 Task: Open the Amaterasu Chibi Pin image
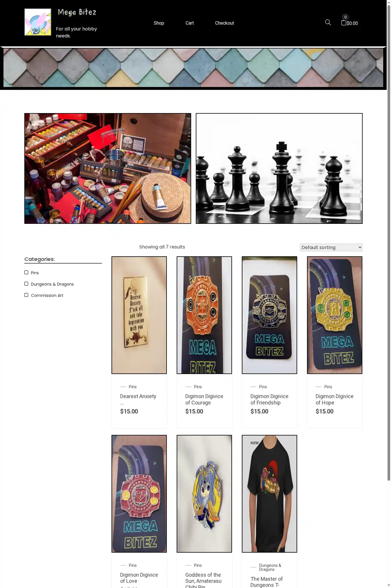point(204,494)
